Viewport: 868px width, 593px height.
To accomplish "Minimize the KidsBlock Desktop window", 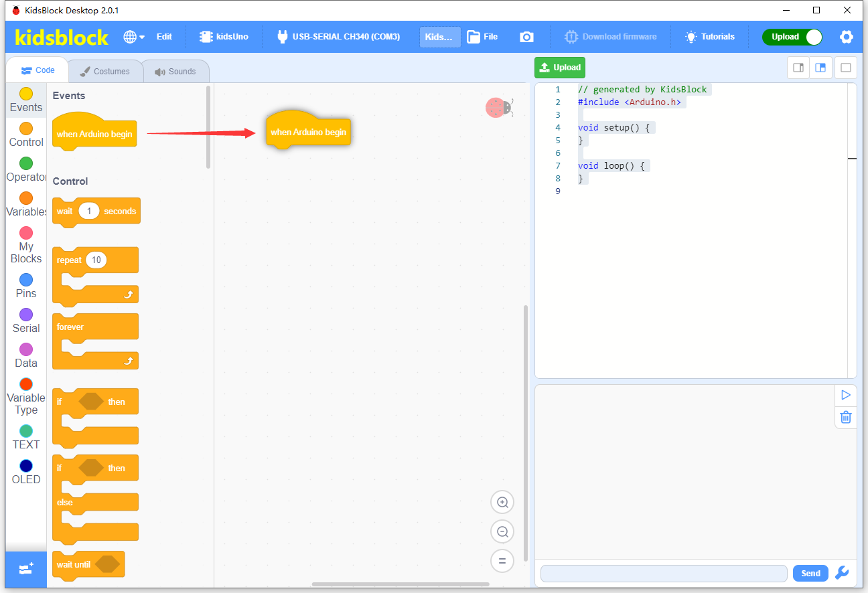I will 786,10.
